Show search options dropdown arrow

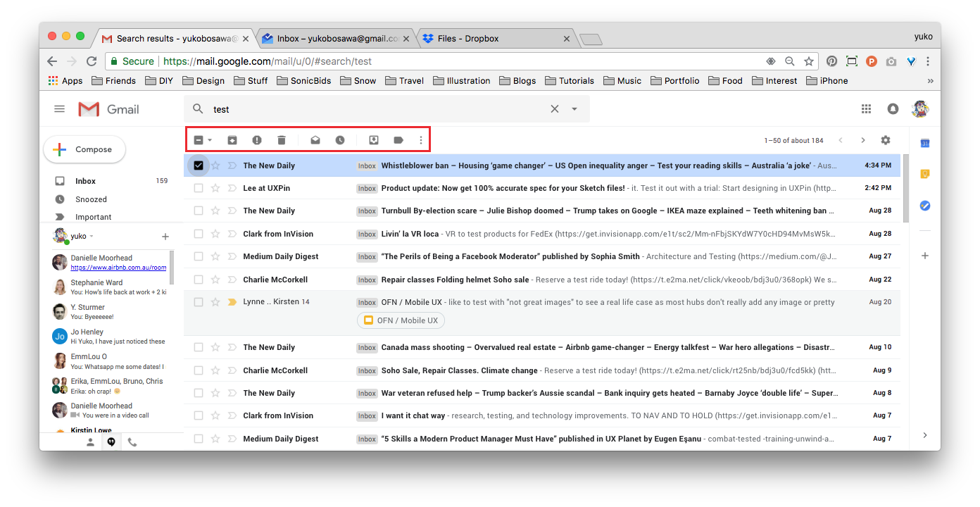(x=574, y=109)
